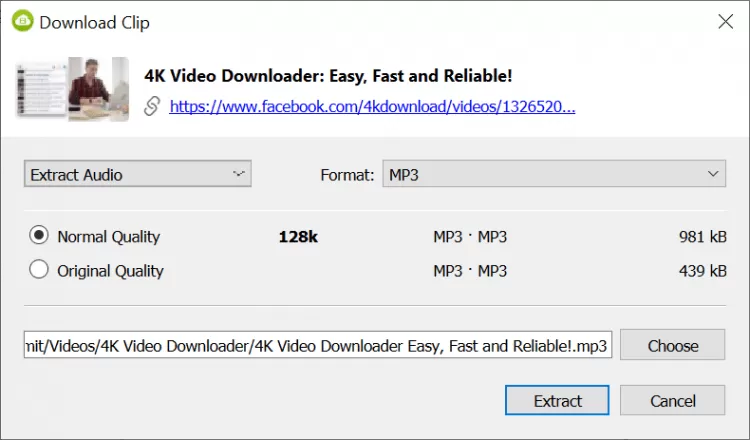Image resolution: width=750 pixels, height=440 pixels.
Task: Click the chevron arrow on the Format dropdown
Action: [713, 174]
